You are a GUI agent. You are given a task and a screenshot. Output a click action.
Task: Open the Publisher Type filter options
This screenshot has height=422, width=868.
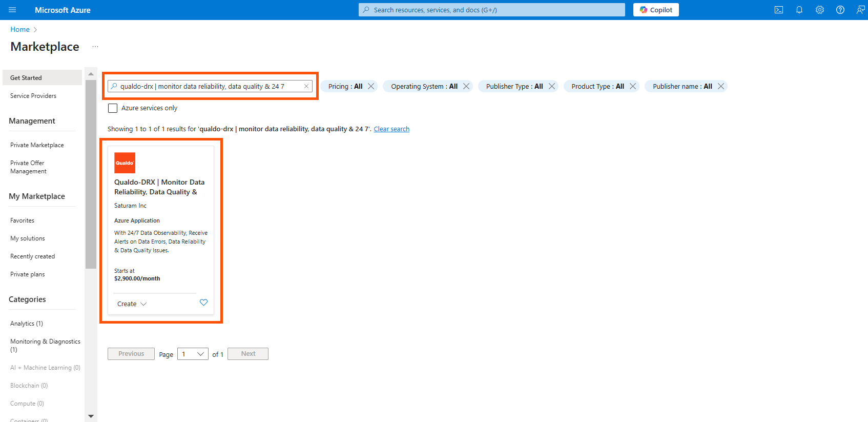[514, 86]
